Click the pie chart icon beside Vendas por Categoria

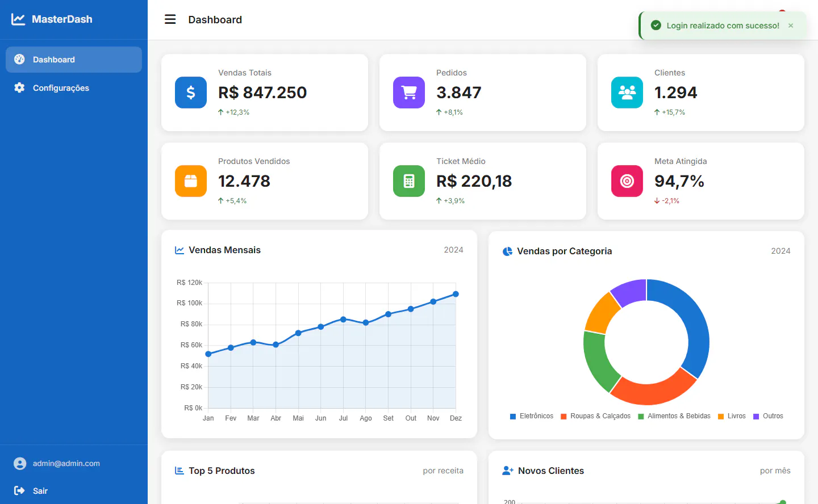[507, 251]
